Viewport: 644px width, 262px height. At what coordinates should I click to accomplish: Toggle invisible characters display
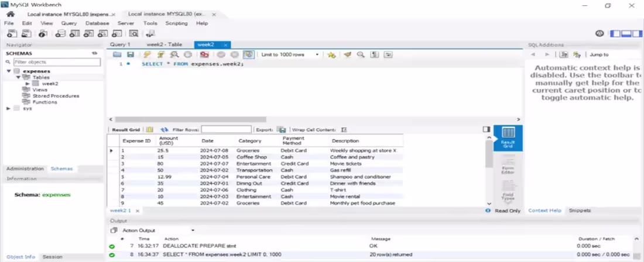[x=374, y=54]
